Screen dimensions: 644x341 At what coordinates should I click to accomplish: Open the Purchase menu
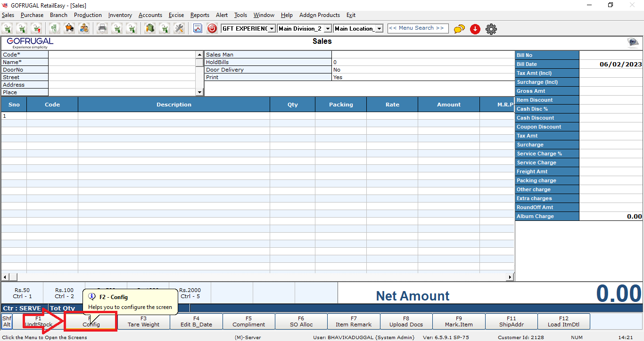coord(32,15)
